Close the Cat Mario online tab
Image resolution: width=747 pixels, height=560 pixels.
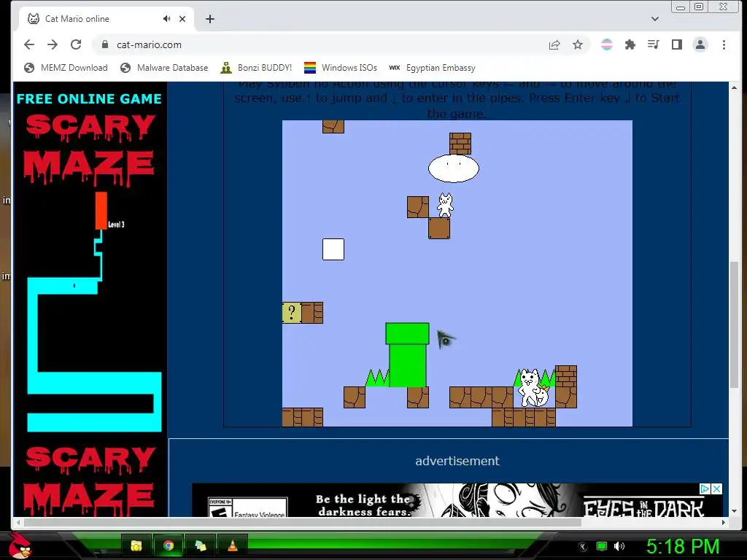tap(182, 19)
